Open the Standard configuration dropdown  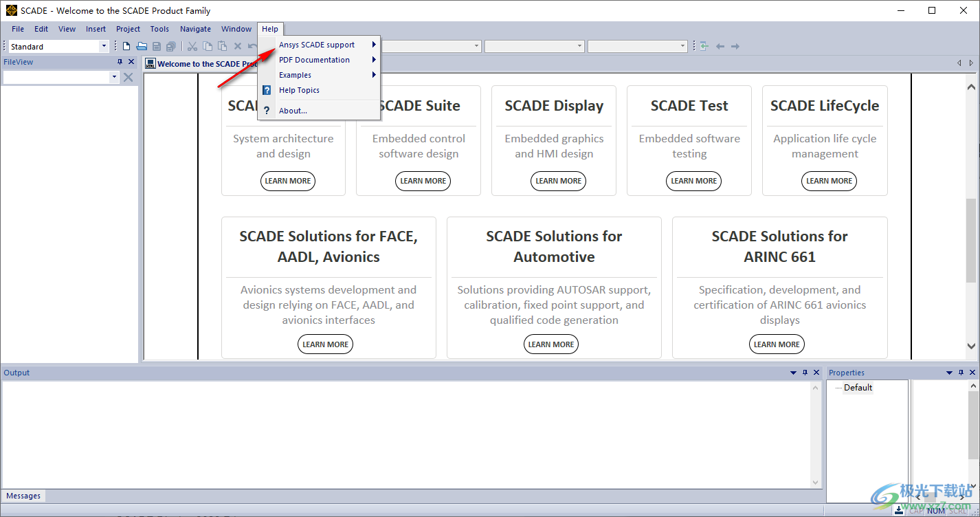(104, 46)
